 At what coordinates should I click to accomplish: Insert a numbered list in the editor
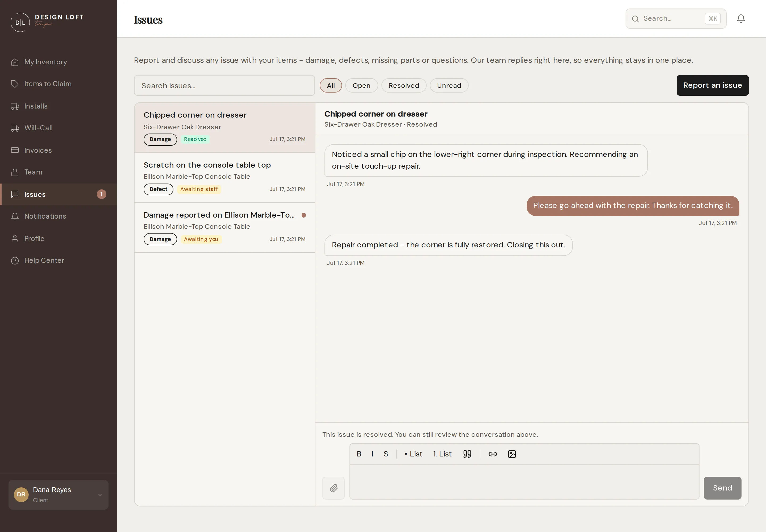pyautogui.click(x=442, y=454)
